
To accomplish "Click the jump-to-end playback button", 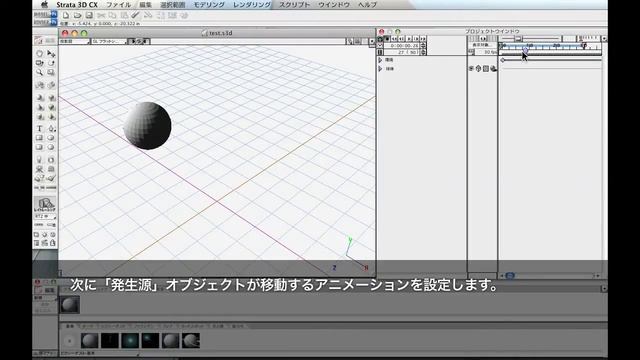I will coord(423,38).
